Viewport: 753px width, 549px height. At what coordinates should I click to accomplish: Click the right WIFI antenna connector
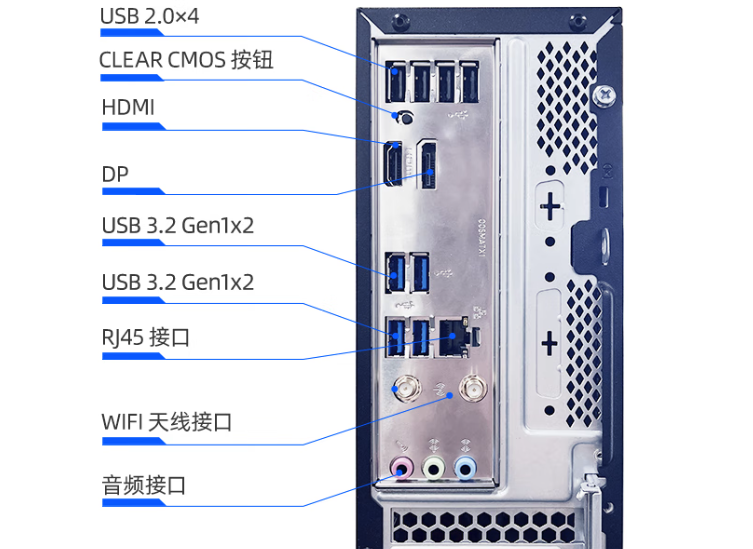pos(473,388)
